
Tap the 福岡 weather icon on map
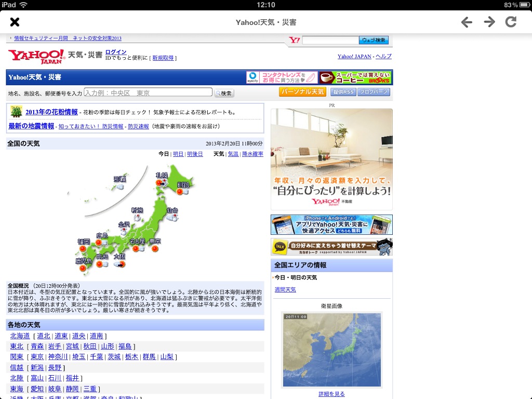(x=83, y=249)
